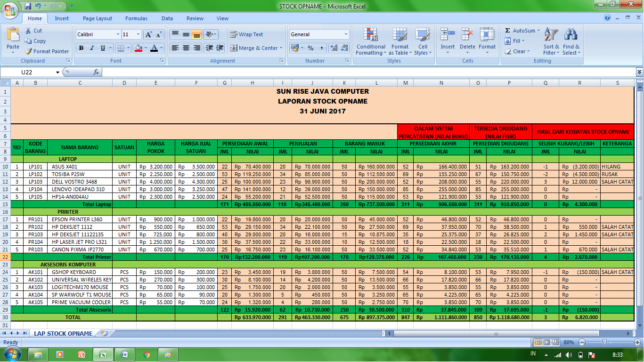
Task: Open the Name Box dropdown arrow
Action: (58, 72)
